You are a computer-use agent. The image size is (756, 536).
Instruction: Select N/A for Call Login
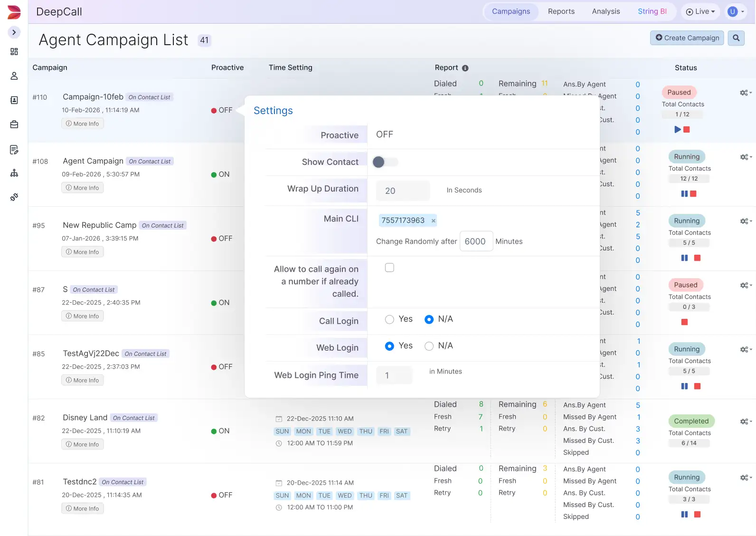tap(429, 319)
